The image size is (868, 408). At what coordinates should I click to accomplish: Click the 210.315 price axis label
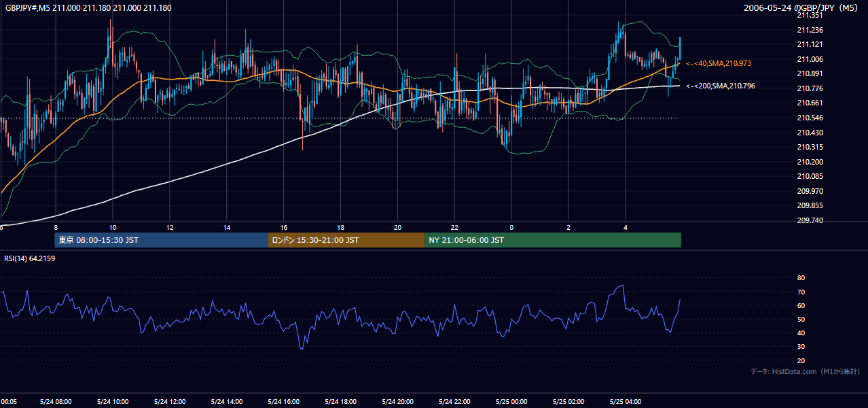[x=810, y=147]
